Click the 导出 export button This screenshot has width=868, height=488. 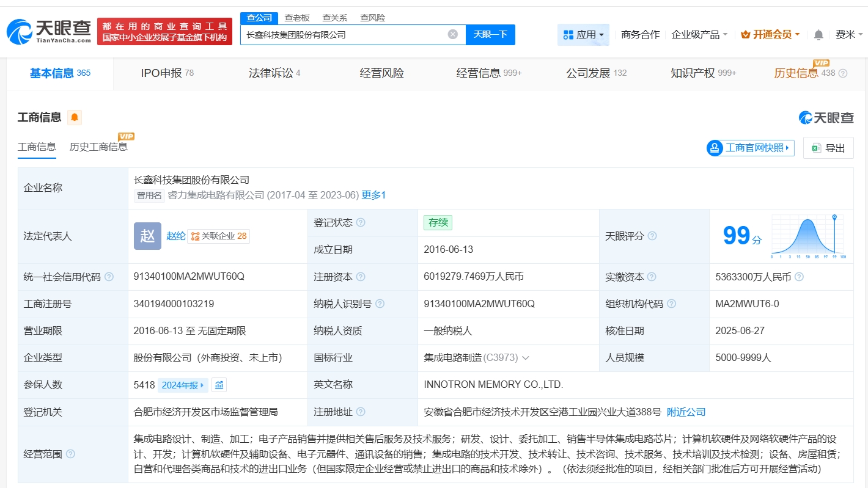[828, 148]
